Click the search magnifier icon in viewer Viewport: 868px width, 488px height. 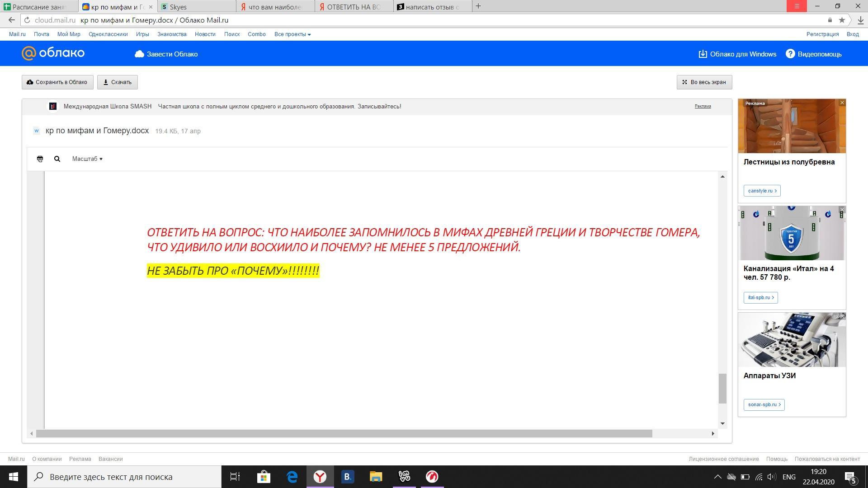(57, 159)
